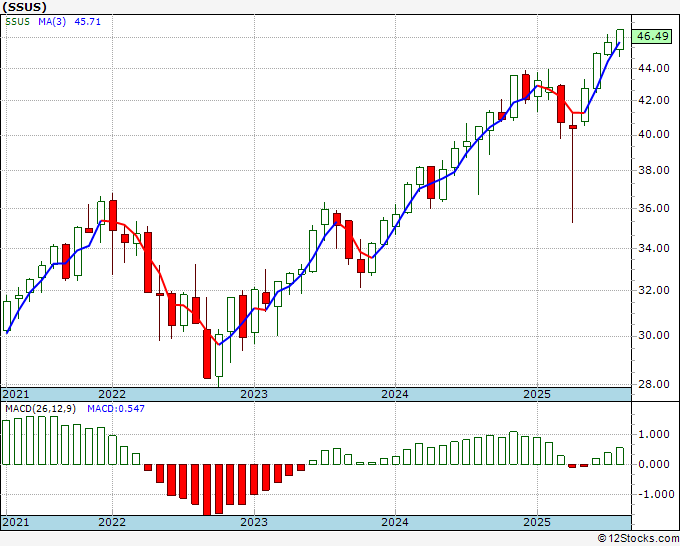Screen dimensions: 680x546
Task: Click the 32.00 price axis label
Action: point(654,290)
